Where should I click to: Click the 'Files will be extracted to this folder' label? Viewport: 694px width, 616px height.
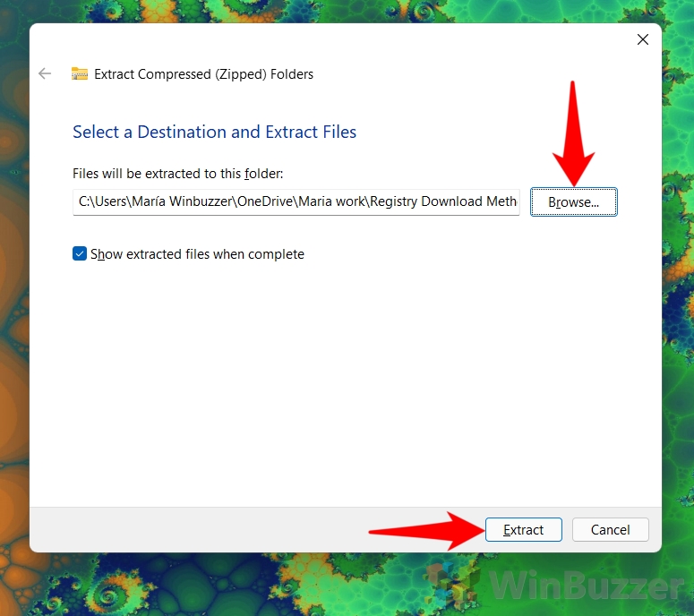tap(178, 174)
